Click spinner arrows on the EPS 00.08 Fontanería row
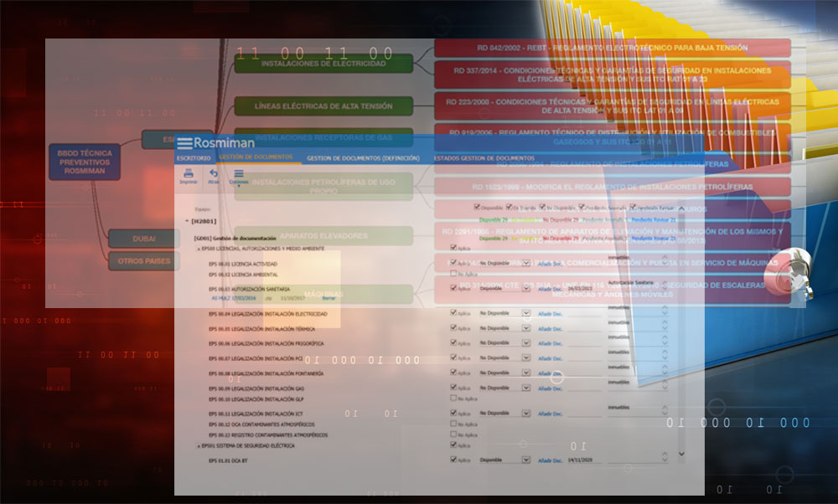Screen dimensions: 838x504 pyautogui.click(x=665, y=368)
